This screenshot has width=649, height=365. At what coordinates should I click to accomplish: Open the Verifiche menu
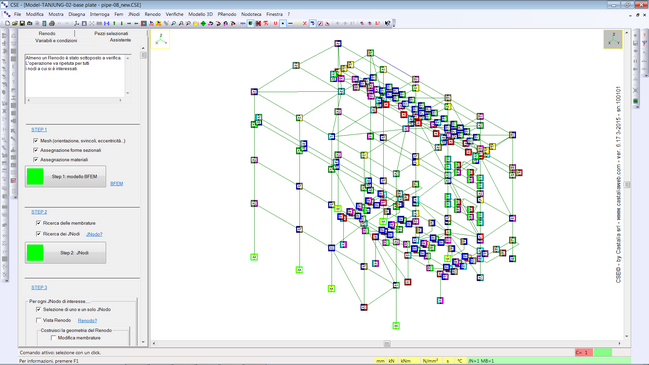point(174,14)
